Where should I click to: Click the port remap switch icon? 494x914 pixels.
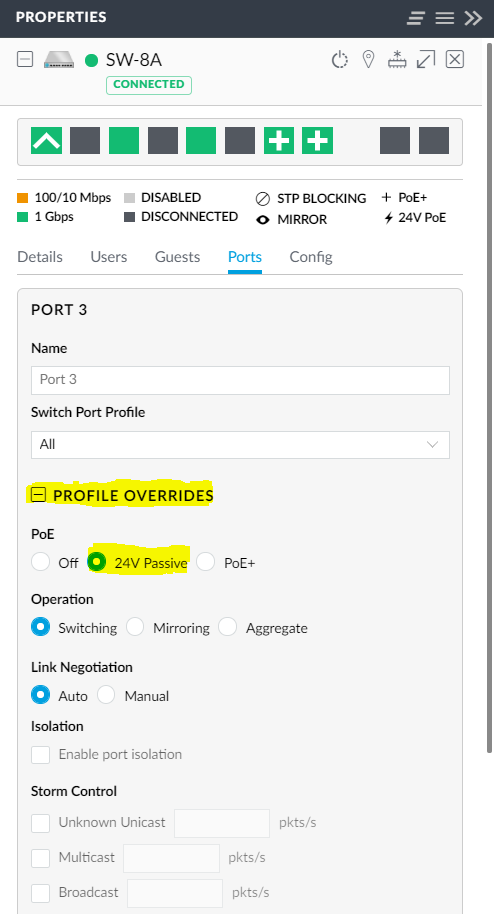[x=397, y=59]
